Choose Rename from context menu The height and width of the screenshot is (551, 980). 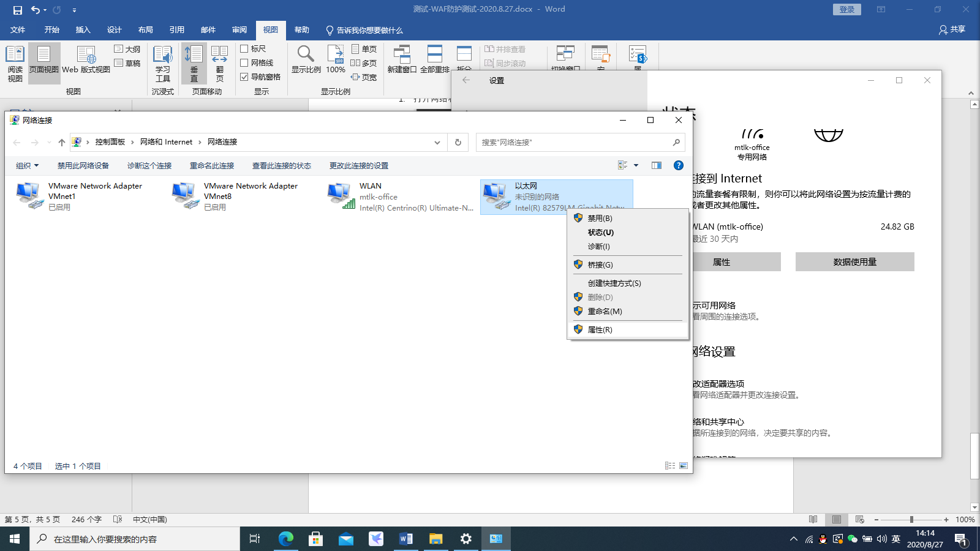point(627,311)
